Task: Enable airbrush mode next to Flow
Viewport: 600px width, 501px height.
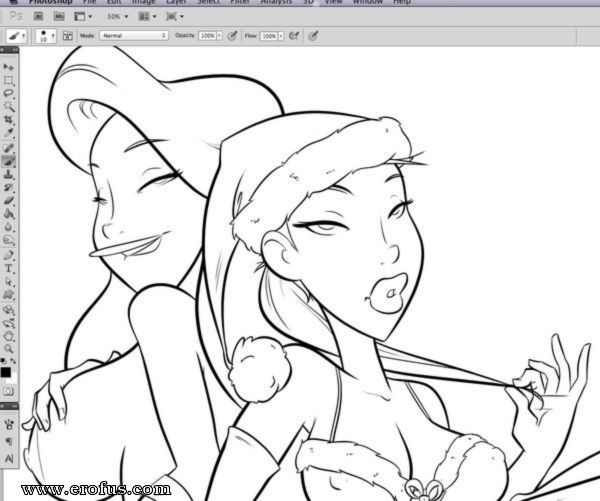Action: 293,36
